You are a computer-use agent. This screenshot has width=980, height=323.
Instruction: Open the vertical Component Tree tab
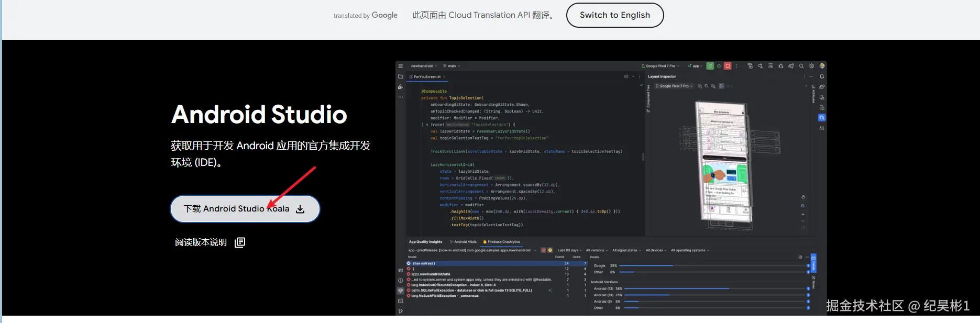tap(648, 98)
